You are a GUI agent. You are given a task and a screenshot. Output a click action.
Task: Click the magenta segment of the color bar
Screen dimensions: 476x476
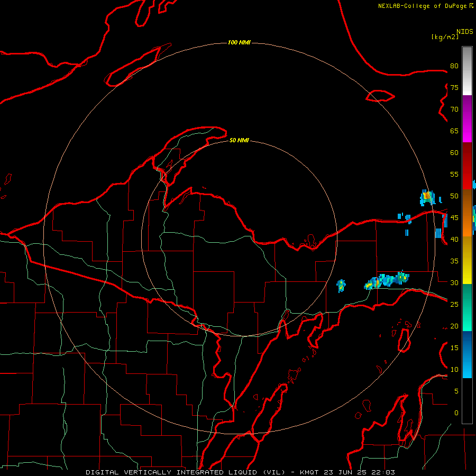coord(467,119)
